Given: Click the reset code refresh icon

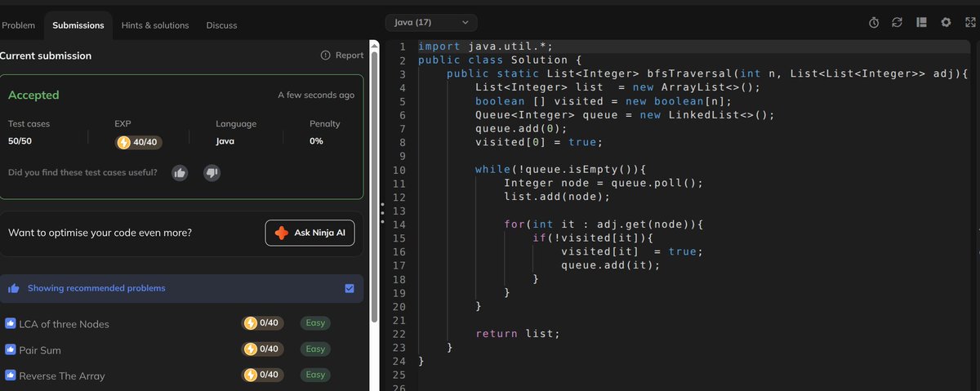Looking at the screenshot, I should pyautogui.click(x=898, y=23).
